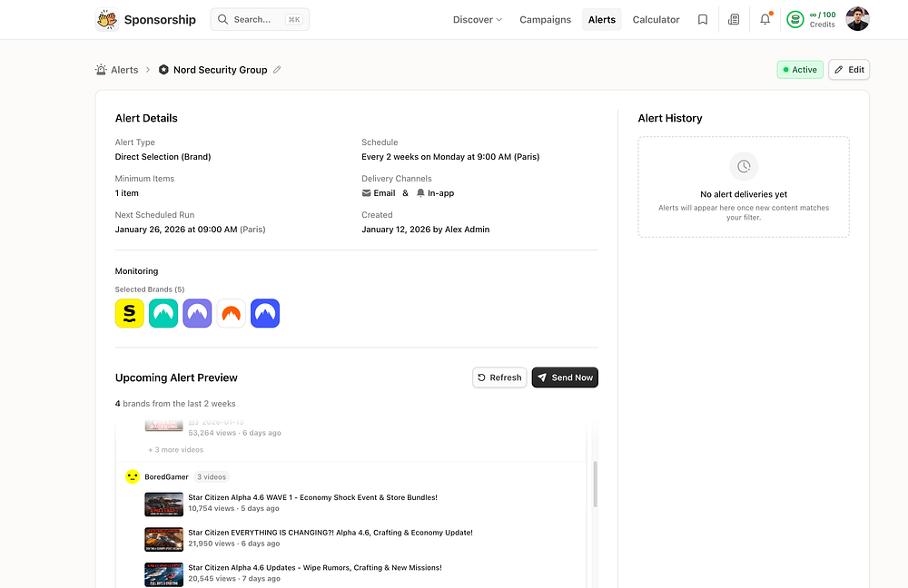Click the BoredGamer channel name

point(166,477)
